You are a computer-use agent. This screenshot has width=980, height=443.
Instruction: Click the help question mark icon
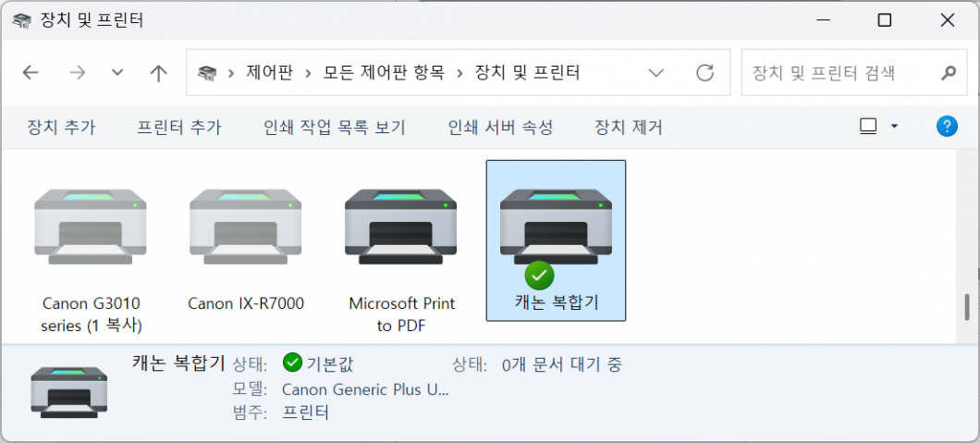[947, 127]
